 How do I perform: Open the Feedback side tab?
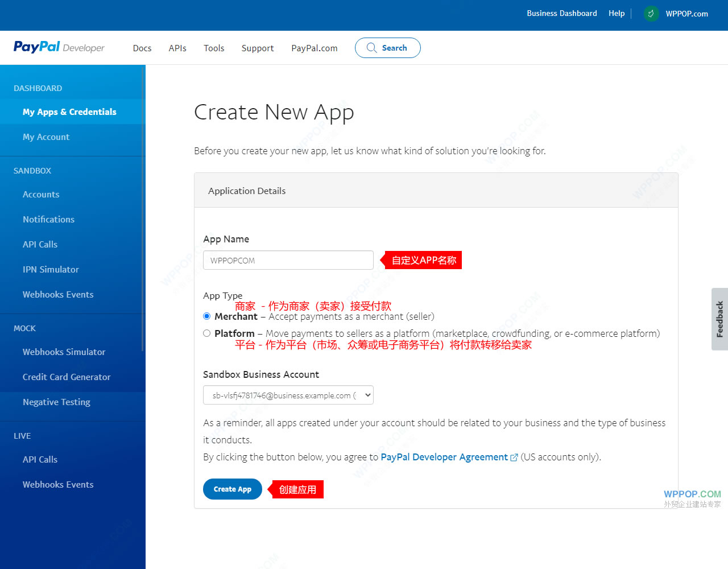pos(719,319)
